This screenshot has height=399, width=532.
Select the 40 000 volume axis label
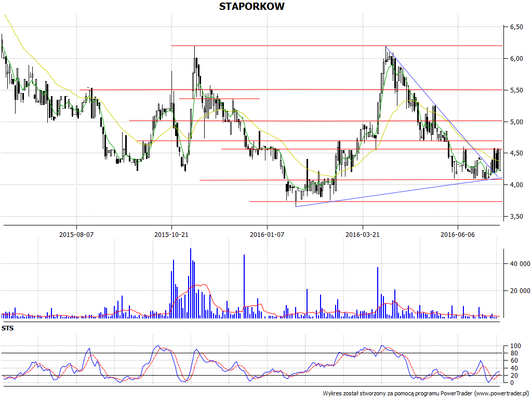(520, 264)
